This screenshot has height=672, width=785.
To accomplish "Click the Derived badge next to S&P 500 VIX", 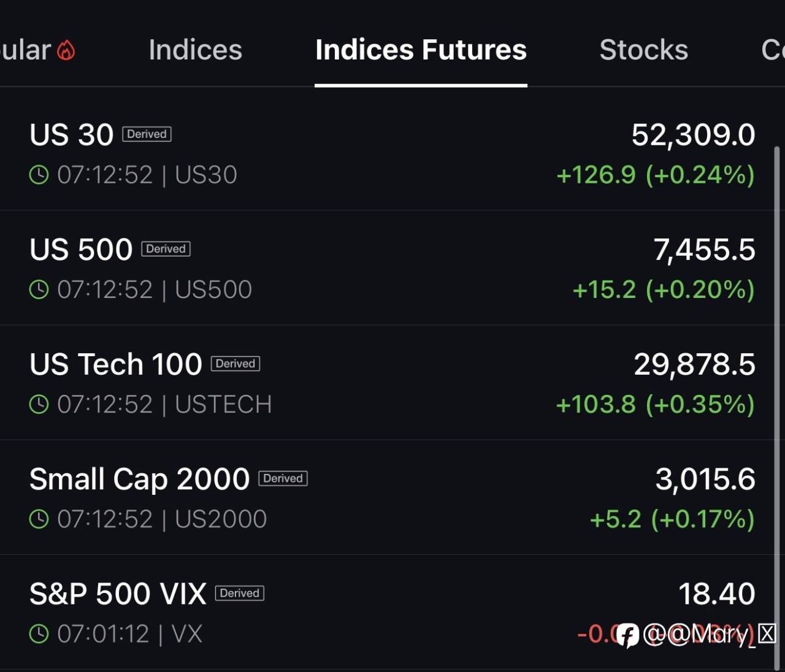I will coord(240,593).
